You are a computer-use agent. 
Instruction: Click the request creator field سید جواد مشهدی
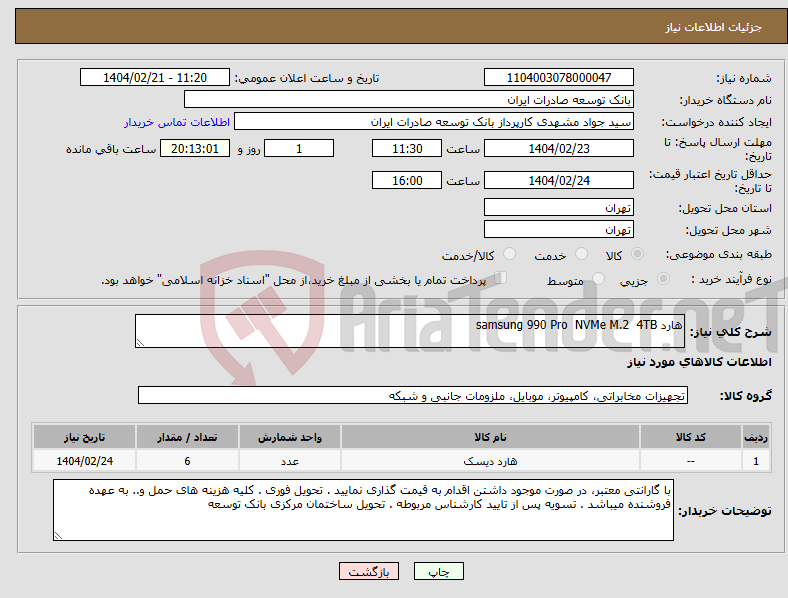pos(434,122)
